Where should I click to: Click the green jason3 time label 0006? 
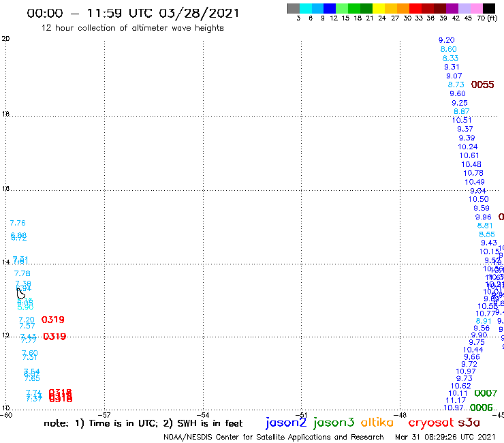[481, 408]
